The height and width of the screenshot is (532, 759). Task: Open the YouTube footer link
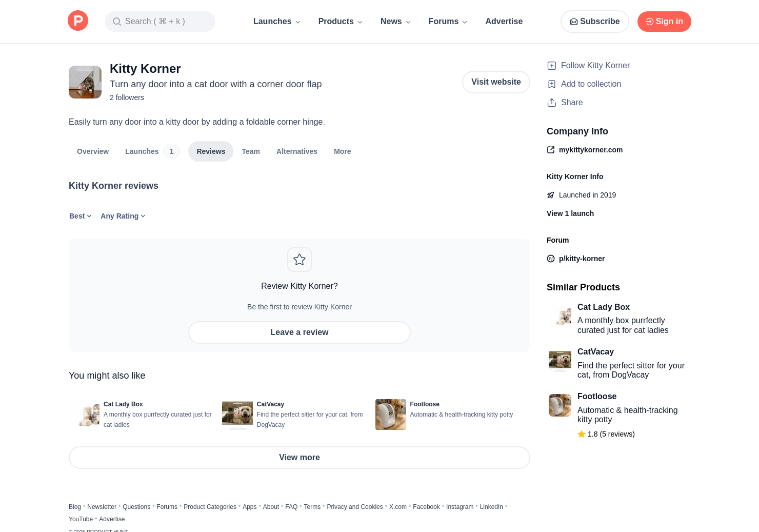pyautogui.click(x=81, y=519)
